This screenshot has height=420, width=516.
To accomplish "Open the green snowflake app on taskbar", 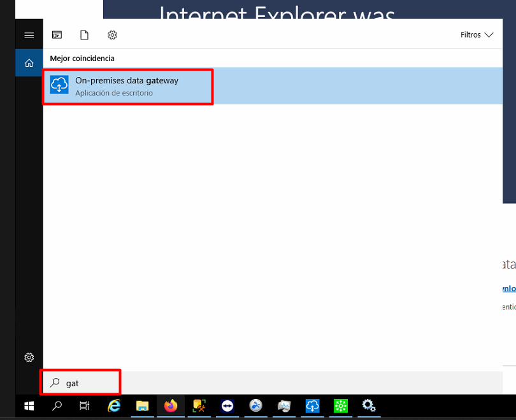I will tap(341, 406).
